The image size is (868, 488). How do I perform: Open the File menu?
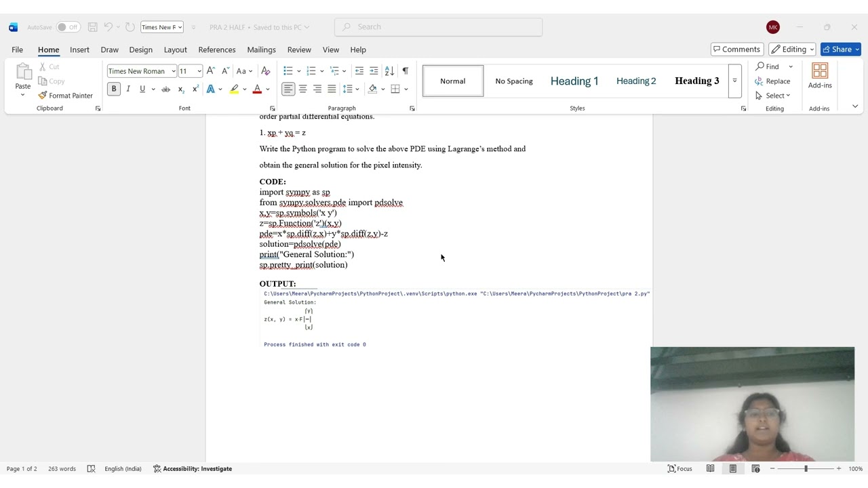click(x=17, y=49)
